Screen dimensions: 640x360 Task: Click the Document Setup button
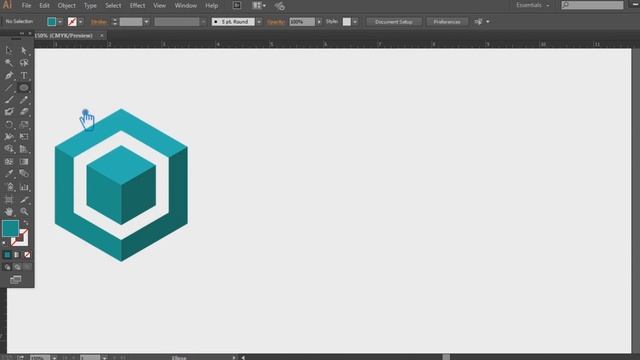(x=394, y=22)
